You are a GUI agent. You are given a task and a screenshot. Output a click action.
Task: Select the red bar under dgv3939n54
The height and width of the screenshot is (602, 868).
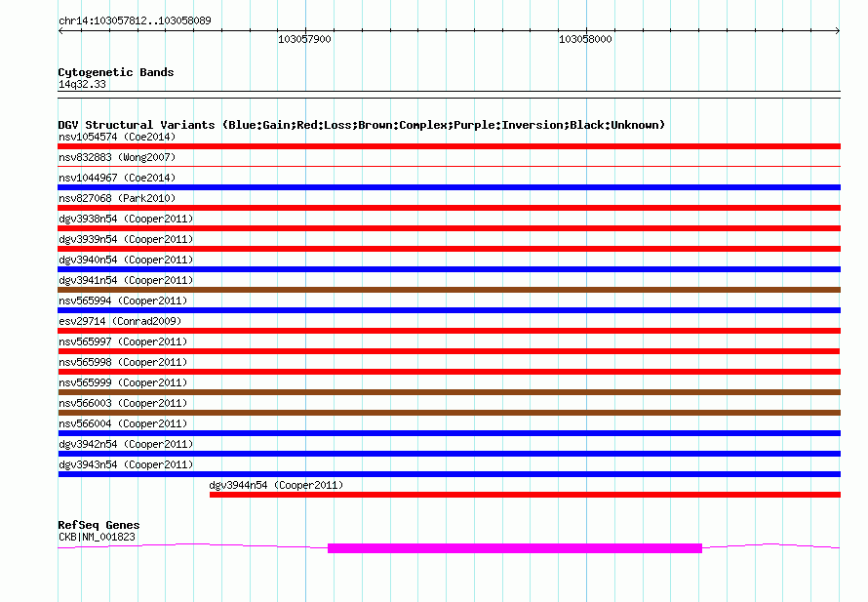(x=449, y=249)
